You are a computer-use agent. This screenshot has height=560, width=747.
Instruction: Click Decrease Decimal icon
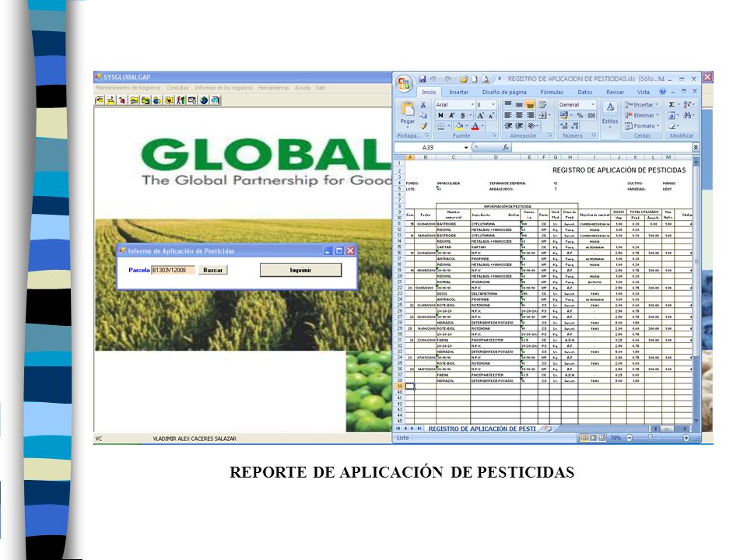(574, 126)
